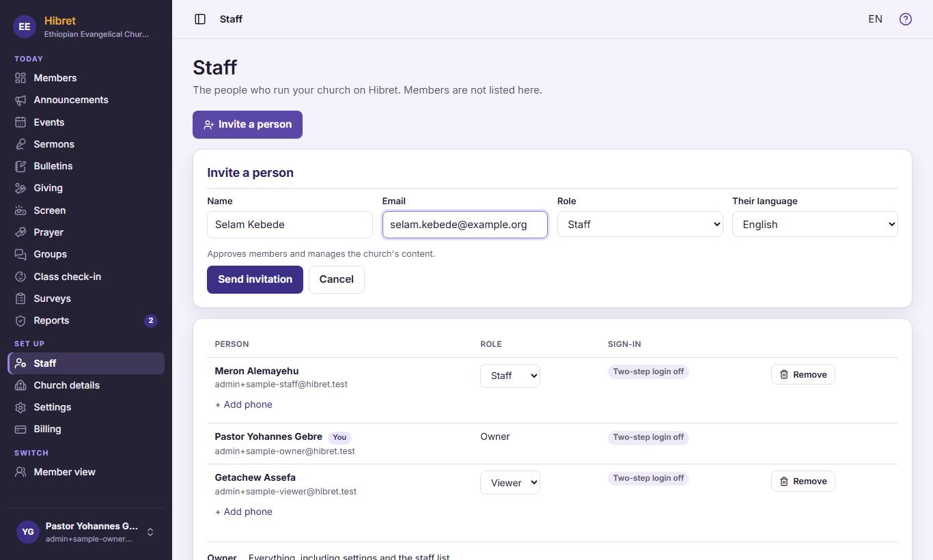Screen dimensions: 933x560
Task: Click the Sermons microphone icon
Action: pos(20,144)
